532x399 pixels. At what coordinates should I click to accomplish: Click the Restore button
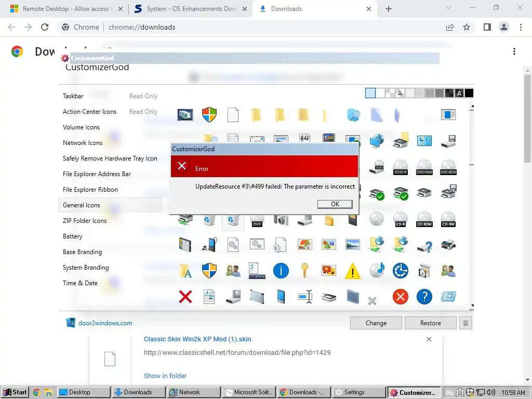click(x=430, y=323)
